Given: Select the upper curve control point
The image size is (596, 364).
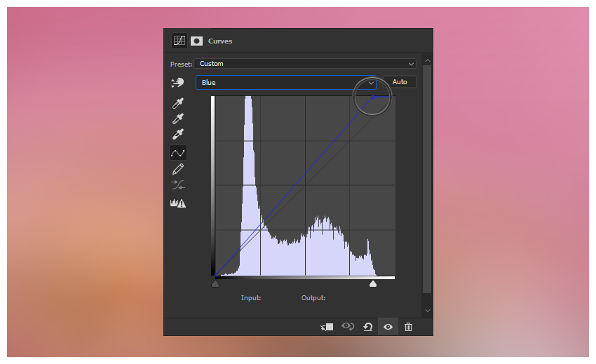Looking at the screenshot, I should click(373, 97).
